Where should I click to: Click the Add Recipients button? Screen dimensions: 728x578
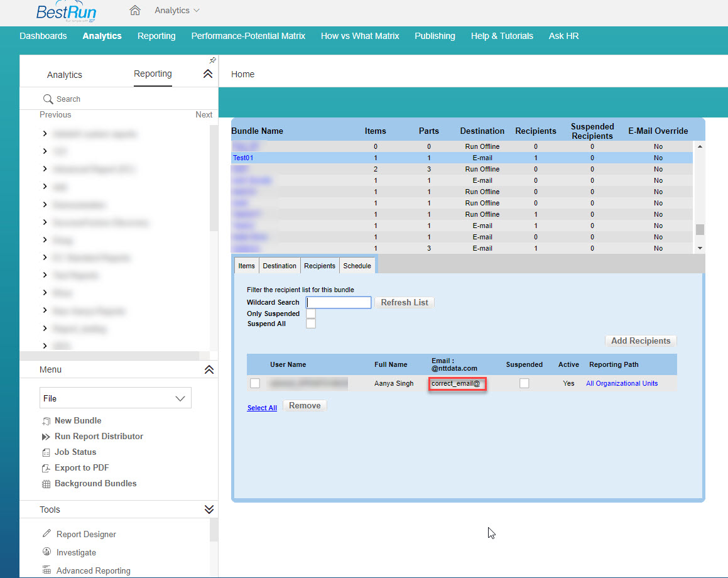(641, 341)
